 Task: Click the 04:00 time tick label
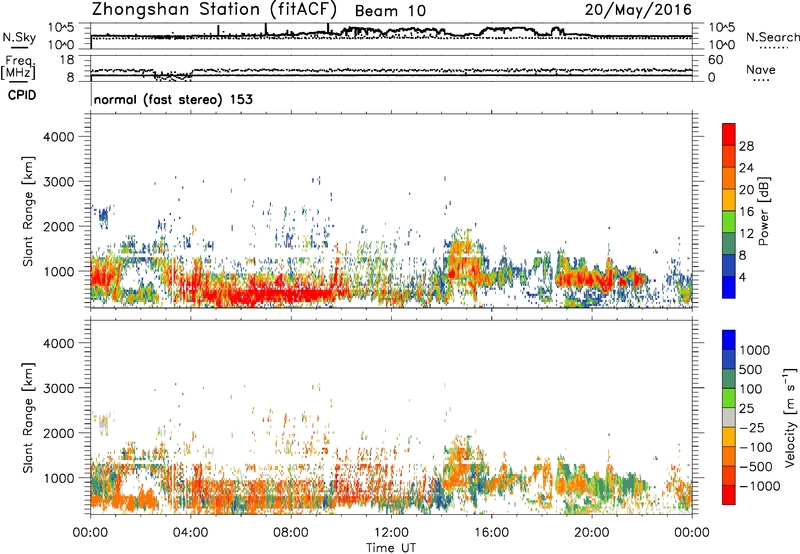(x=190, y=533)
